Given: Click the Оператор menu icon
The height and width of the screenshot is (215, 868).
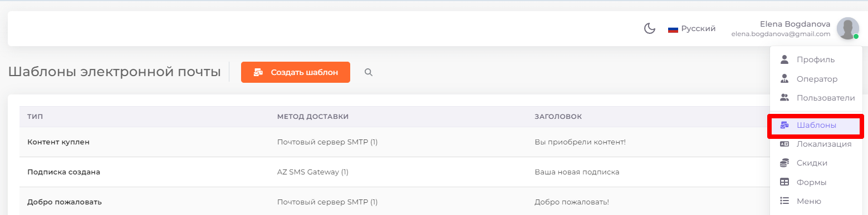Looking at the screenshot, I should tap(784, 79).
